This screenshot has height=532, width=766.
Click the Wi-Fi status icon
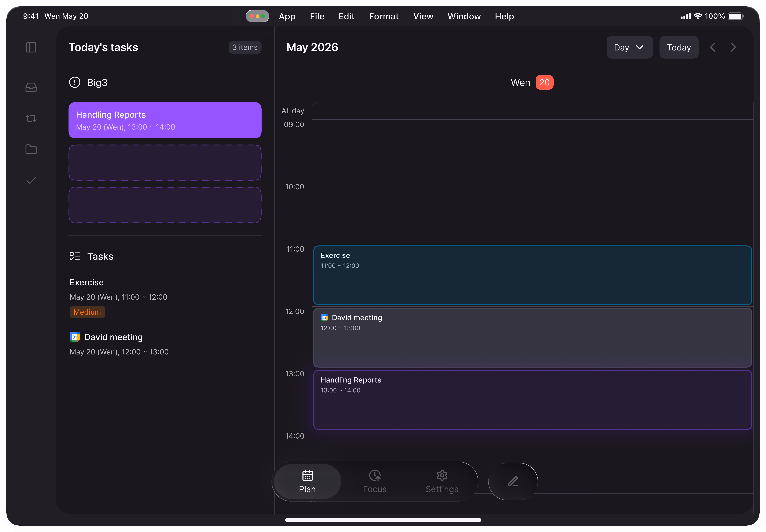(x=698, y=16)
